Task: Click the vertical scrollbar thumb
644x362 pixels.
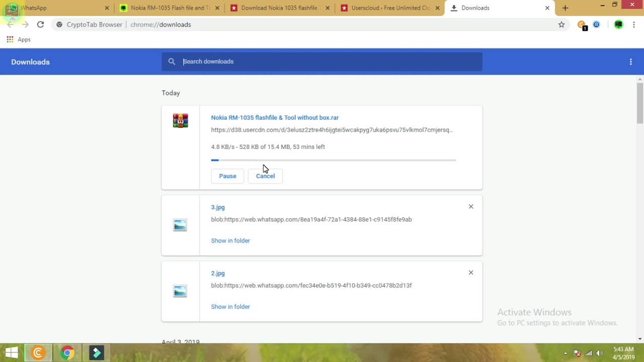Action: point(640,103)
